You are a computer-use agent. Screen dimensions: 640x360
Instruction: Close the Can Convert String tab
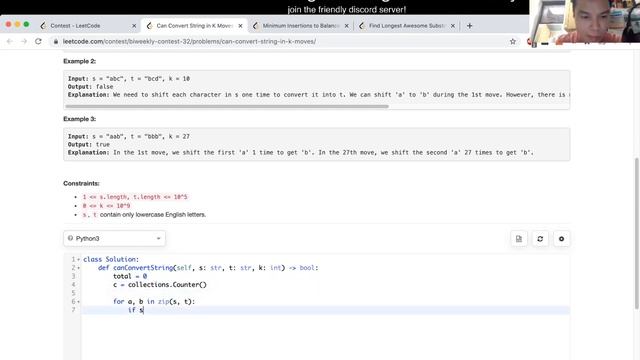(240, 26)
